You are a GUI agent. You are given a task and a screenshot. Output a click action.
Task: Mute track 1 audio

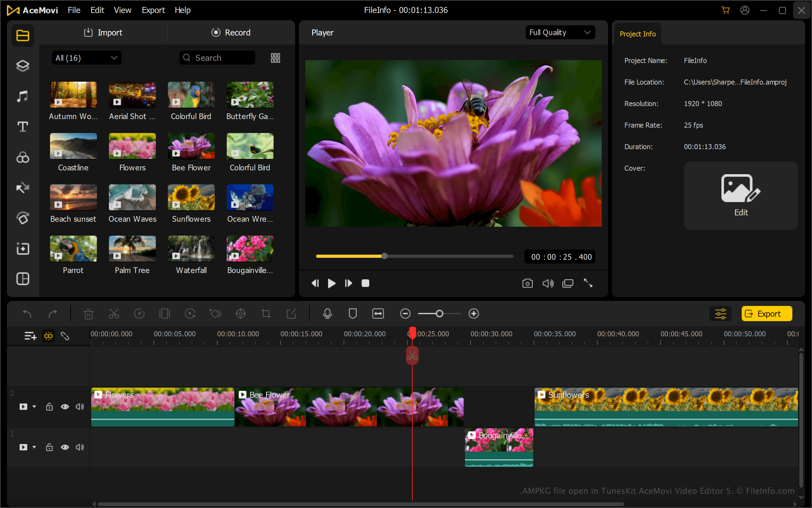click(x=79, y=447)
